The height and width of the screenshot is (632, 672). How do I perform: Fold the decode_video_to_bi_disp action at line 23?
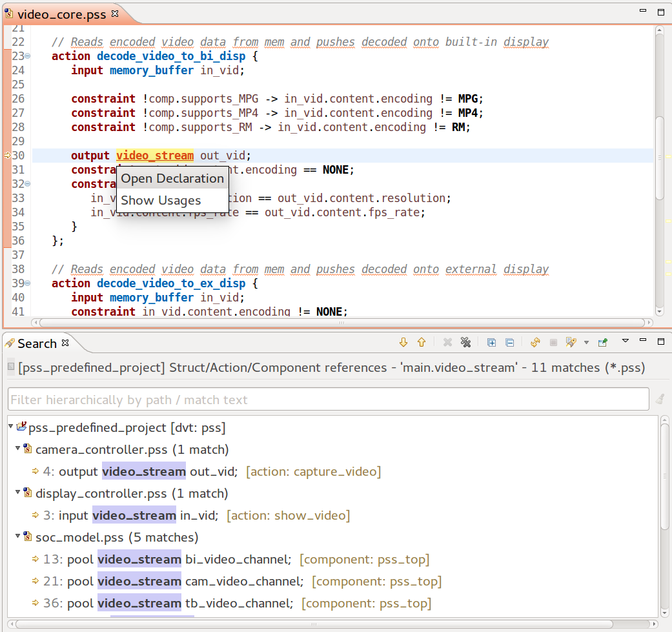pos(28,56)
